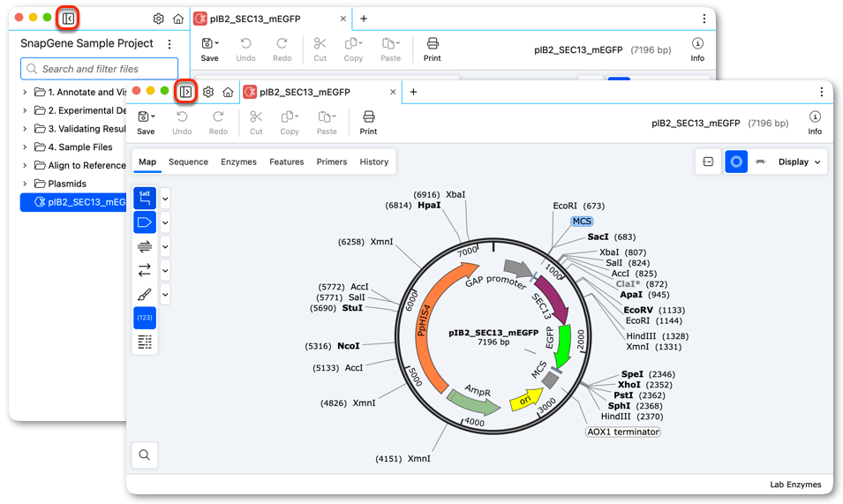Open three-dot menu in front window
This screenshot has width=843, height=504.
click(x=821, y=92)
